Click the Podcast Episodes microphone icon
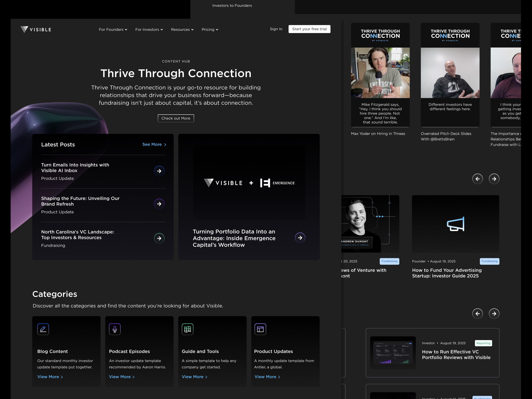The image size is (532, 399). pyautogui.click(x=115, y=329)
